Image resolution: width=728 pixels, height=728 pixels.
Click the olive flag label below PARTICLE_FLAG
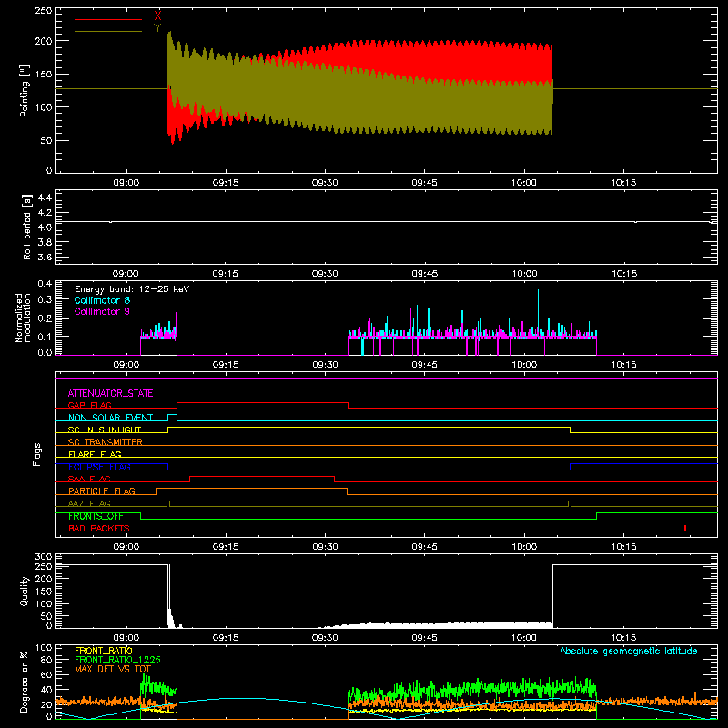(89, 503)
